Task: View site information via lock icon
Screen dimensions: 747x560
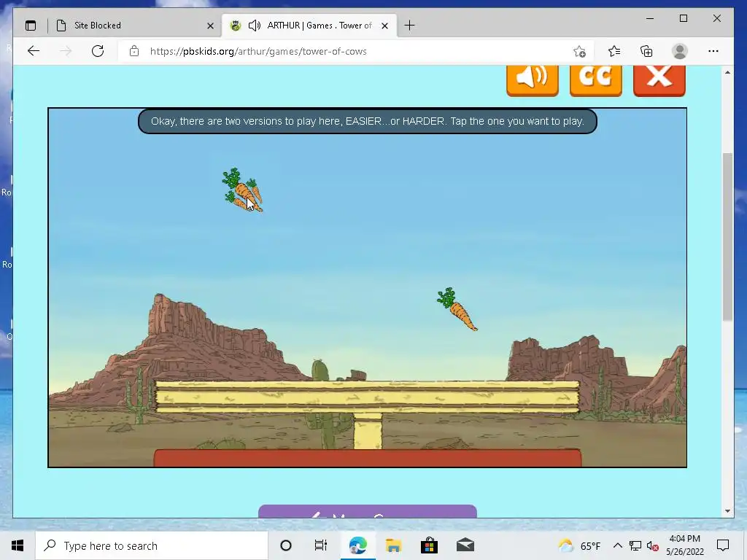Action: pos(134,51)
